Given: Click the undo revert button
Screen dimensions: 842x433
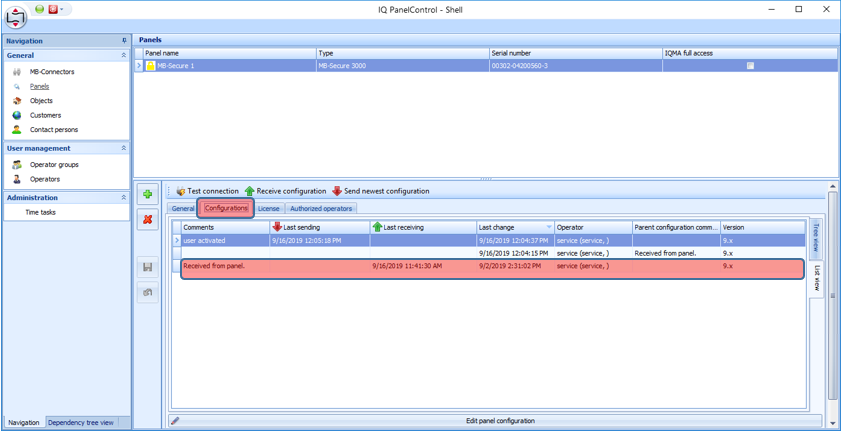Looking at the screenshot, I should pyautogui.click(x=148, y=292).
